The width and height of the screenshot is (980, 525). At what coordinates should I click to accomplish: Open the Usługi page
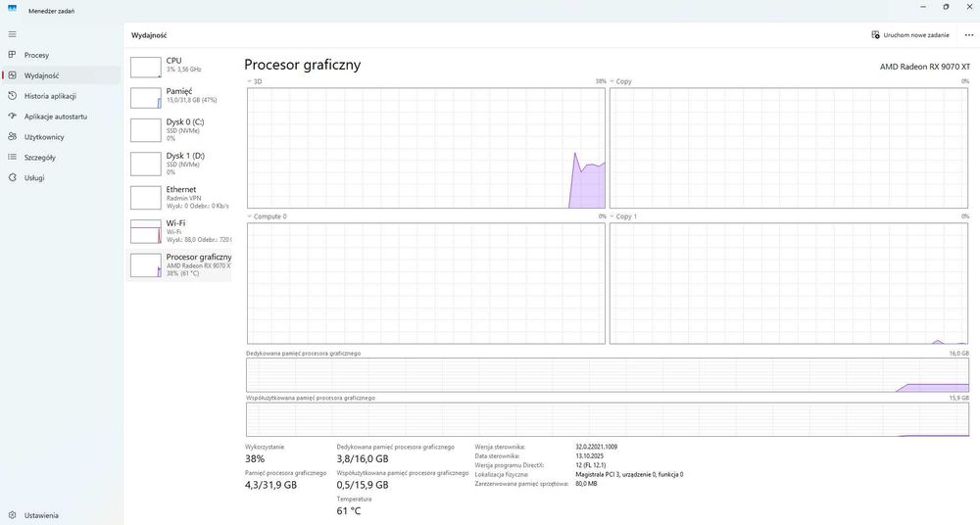point(61,177)
